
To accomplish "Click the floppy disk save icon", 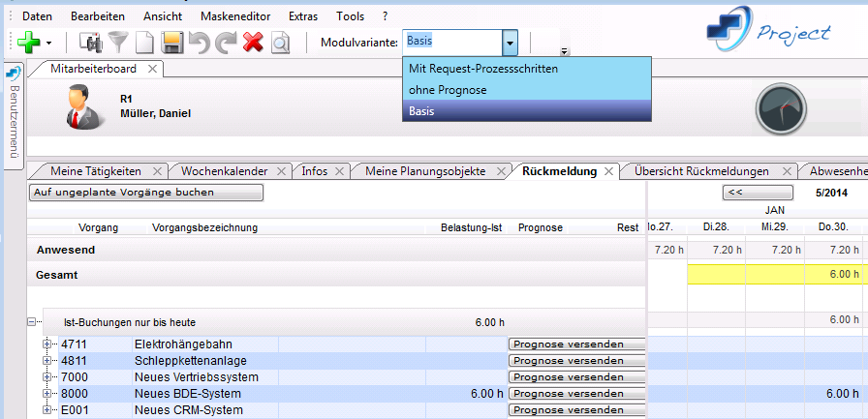I will [172, 43].
